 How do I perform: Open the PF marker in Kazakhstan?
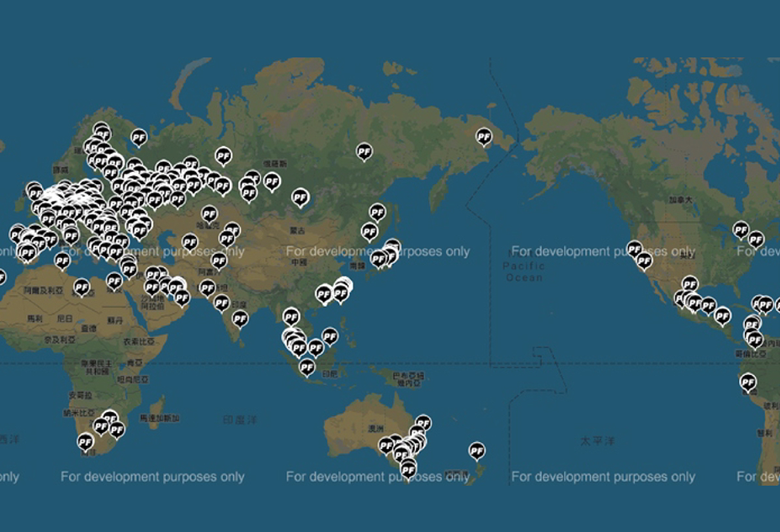(210, 215)
